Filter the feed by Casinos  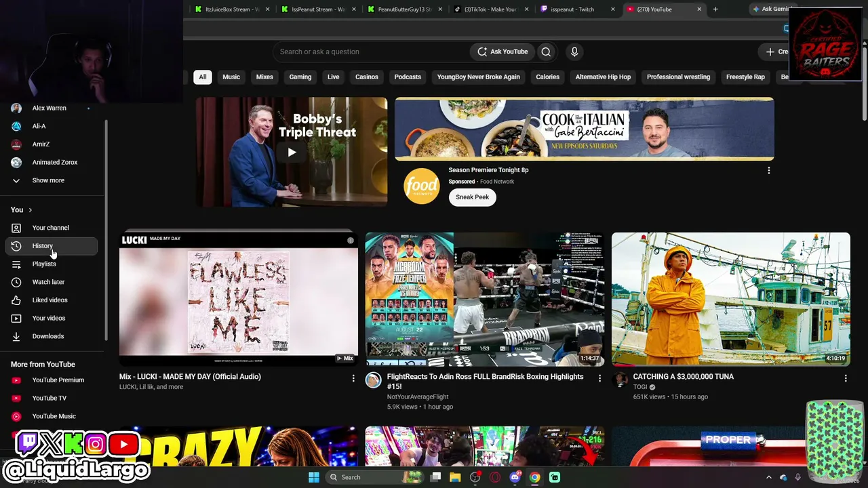tap(367, 77)
